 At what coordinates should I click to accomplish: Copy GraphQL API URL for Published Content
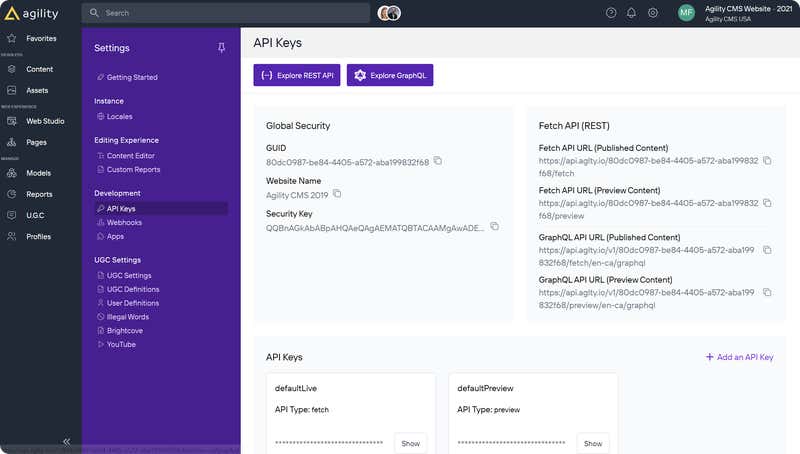click(767, 250)
